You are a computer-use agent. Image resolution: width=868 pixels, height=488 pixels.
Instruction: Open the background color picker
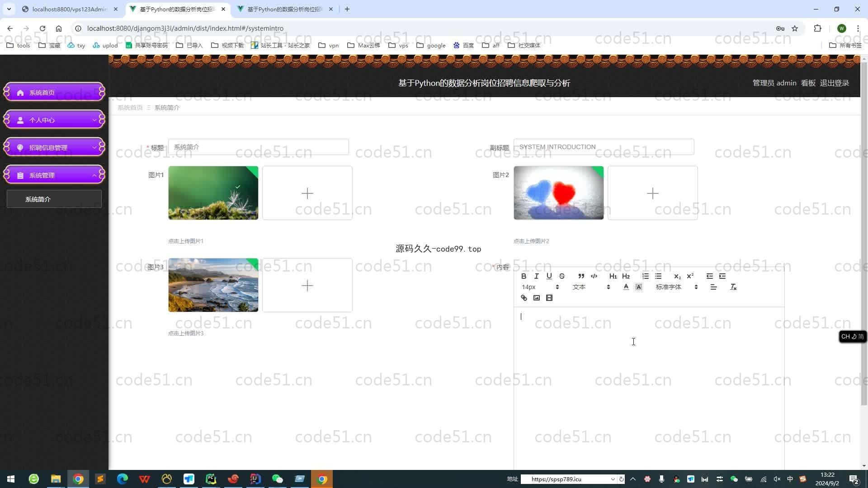[638, 287]
